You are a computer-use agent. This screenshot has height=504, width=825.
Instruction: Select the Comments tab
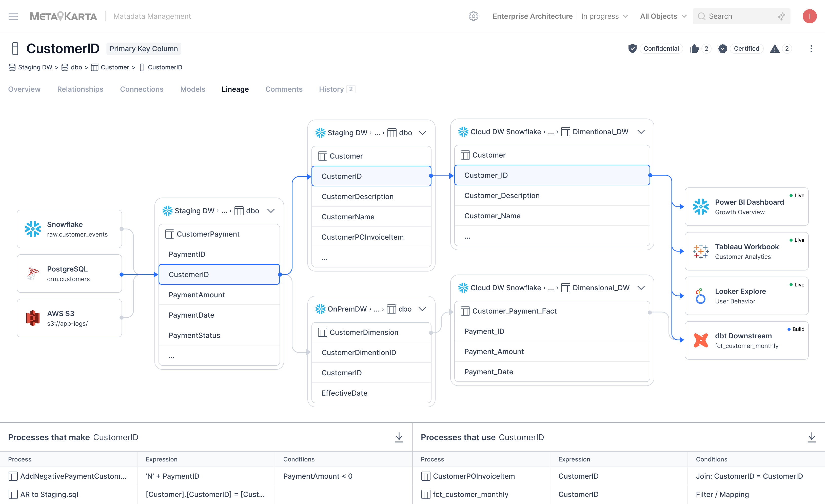284,89
